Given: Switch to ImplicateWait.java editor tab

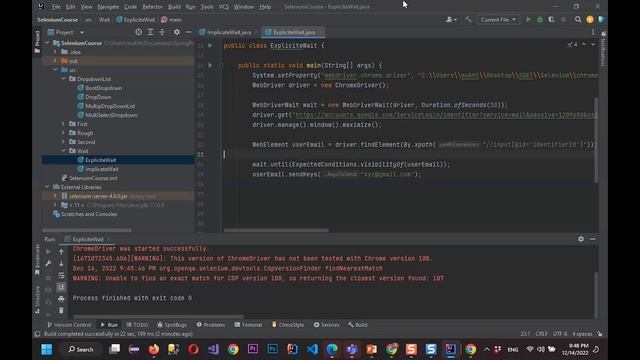Looking at the screenshot, I should click(228, 32).
